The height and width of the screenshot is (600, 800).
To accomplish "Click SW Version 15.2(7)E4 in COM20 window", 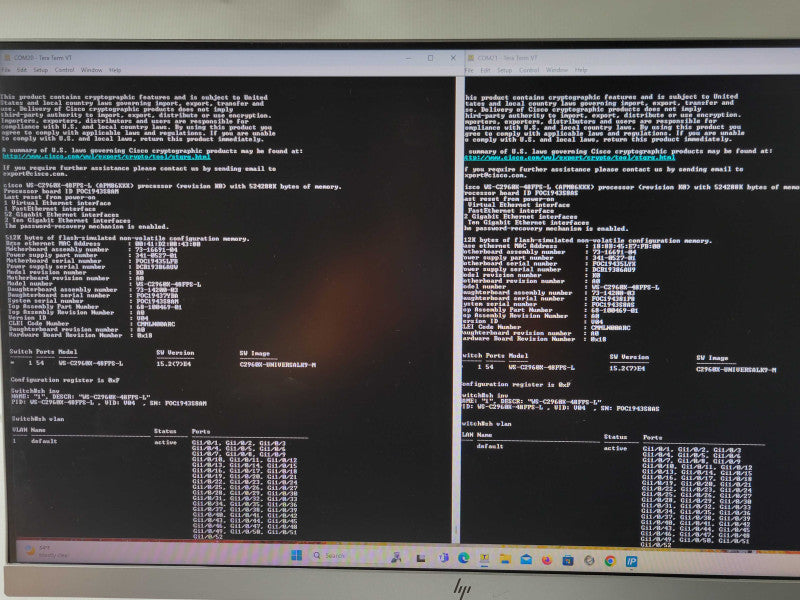I will (x=173, y=364).
